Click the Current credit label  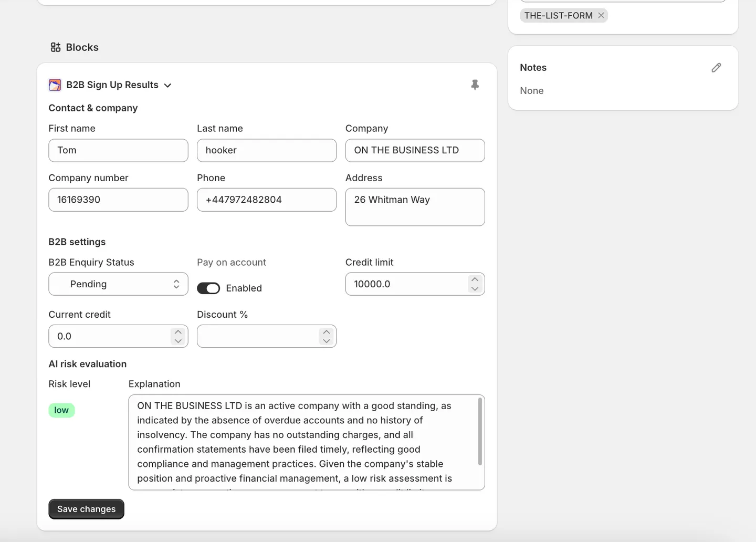click(79, 315)
